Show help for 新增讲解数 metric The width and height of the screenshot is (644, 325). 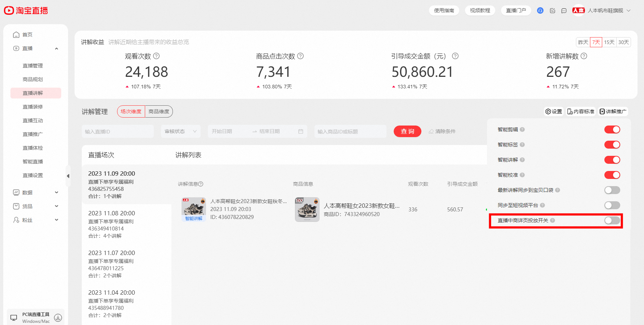click(x=584, y=56)
